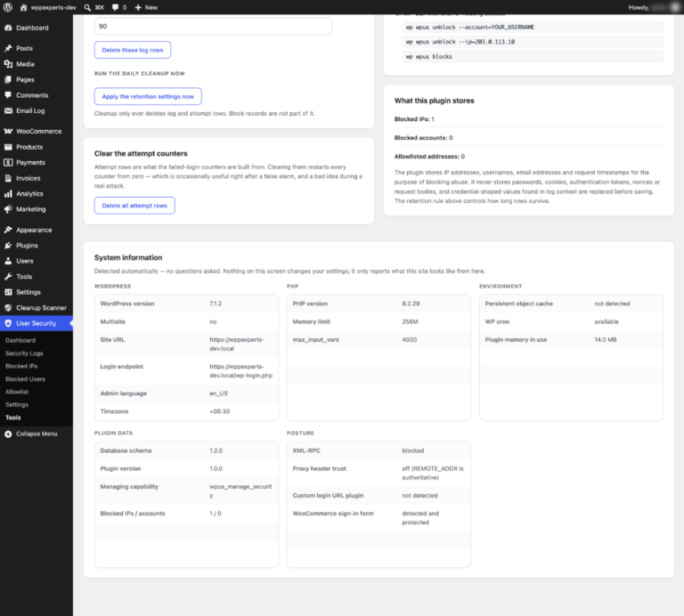
Task: Click the Admin language en_US value
Action: pos(218,393)
